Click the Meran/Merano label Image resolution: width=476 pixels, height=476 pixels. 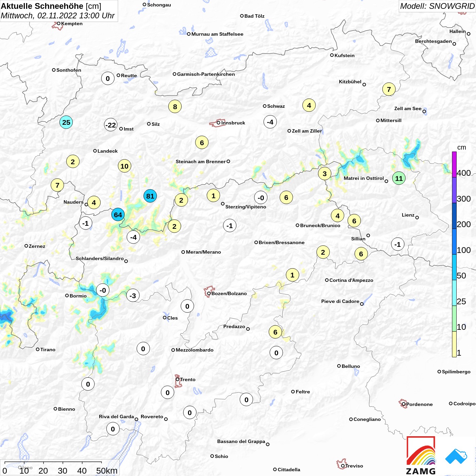(203, 252)
